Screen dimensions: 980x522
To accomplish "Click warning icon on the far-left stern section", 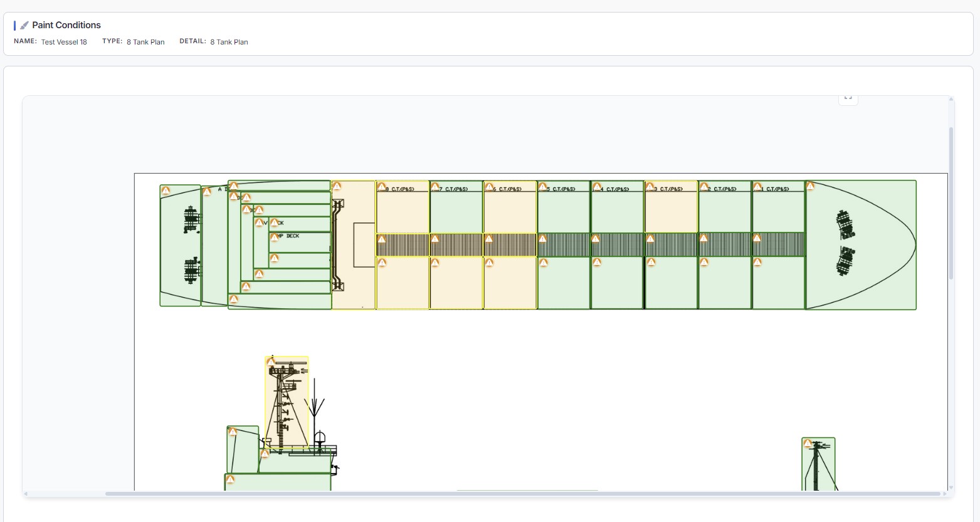I will pos(166,191).
